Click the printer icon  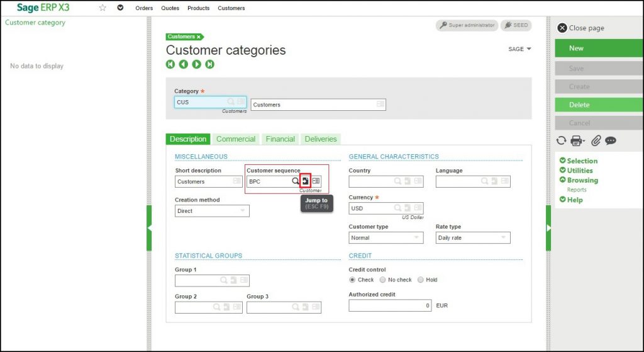coord(577,140)
